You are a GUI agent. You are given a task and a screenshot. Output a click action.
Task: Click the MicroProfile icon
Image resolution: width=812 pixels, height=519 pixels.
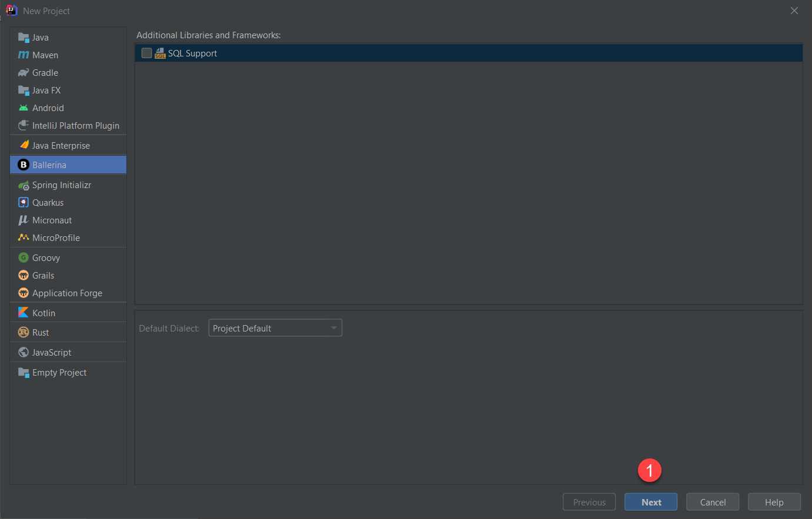coord(24,237)
